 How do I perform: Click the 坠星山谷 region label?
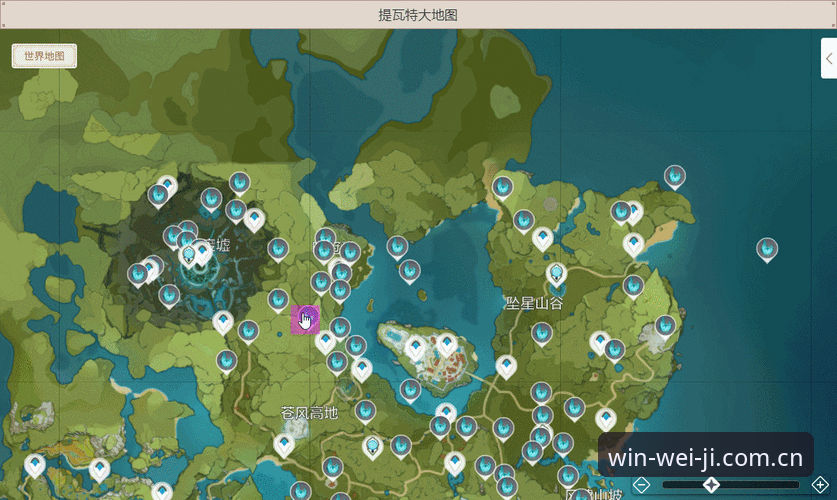(534, 304)
